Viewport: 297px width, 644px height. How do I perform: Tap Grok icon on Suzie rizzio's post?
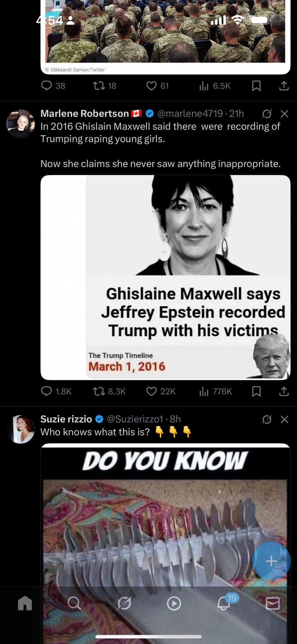(x=267, y=419)
